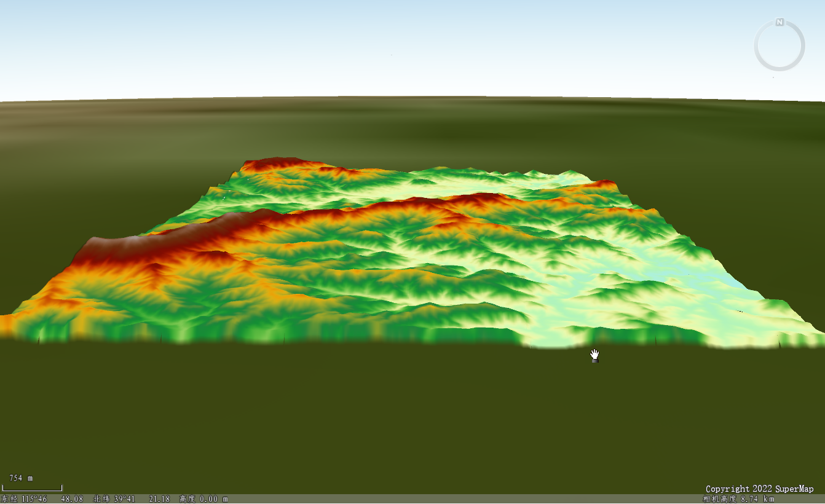This screenshot has height=504, width=825.
Task: Click the 高度 0.00 m altitude readout
Action: [203, 499]
